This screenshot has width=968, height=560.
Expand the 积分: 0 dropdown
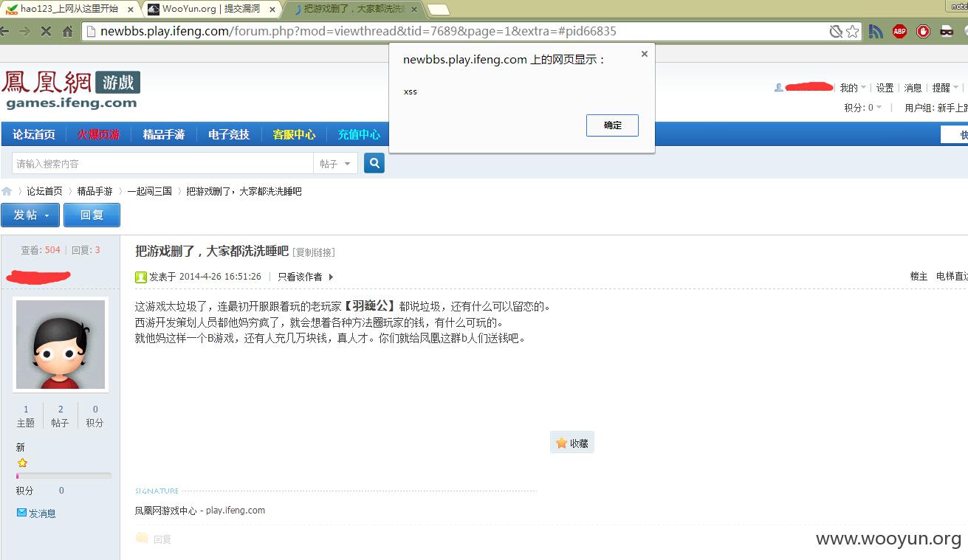tap(862, 108)
